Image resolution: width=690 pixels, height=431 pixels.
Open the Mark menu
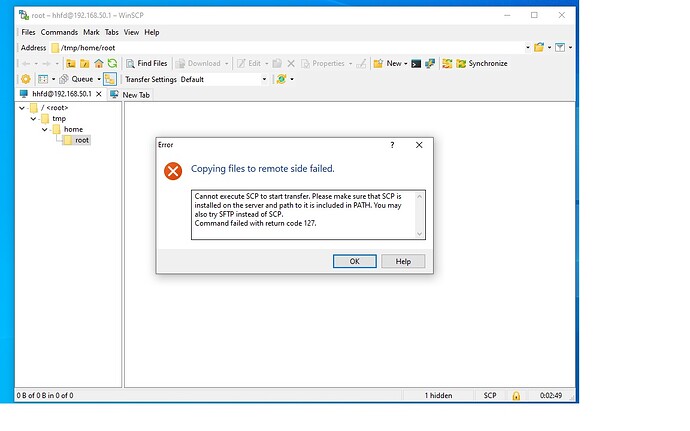point(91,32)
